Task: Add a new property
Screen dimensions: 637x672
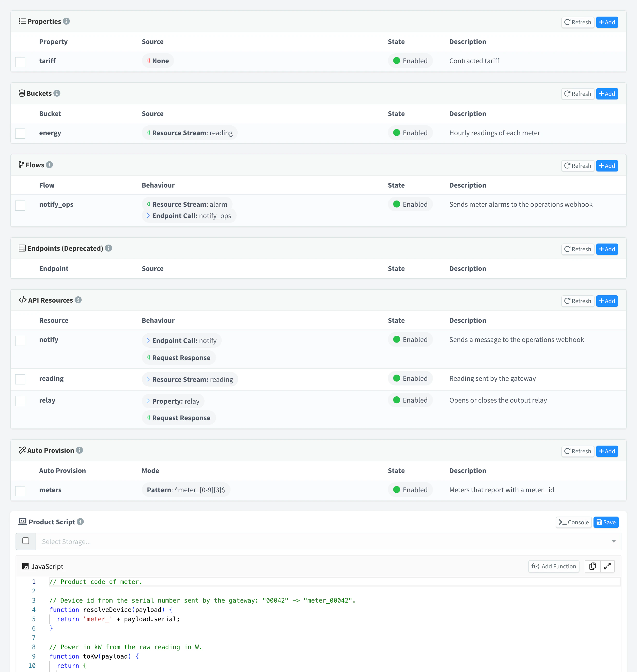Action: (607, 23)
